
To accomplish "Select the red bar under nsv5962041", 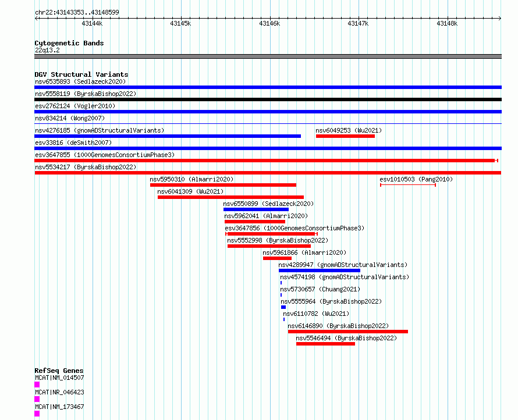I will tap(255, 222).
